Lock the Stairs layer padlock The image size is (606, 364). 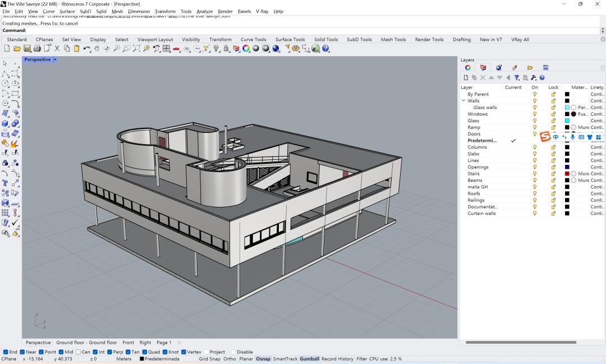[x=553, y=173]
